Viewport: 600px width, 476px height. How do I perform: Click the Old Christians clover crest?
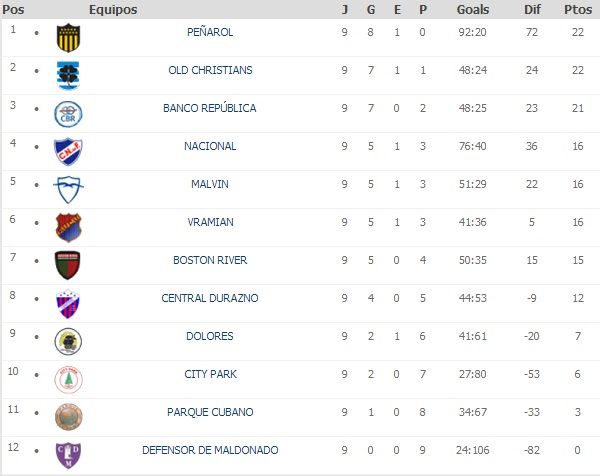pyautogui.click(x=68, y=75)
